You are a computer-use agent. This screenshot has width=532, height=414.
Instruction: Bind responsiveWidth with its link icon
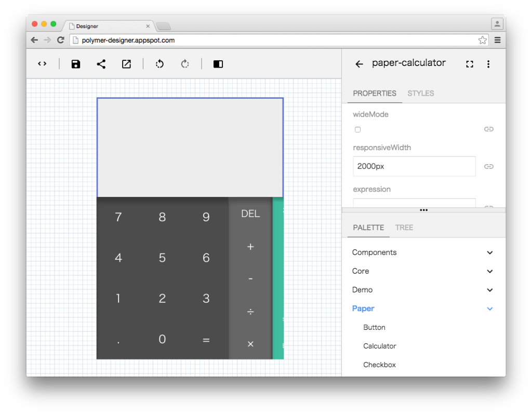point(488,166)
